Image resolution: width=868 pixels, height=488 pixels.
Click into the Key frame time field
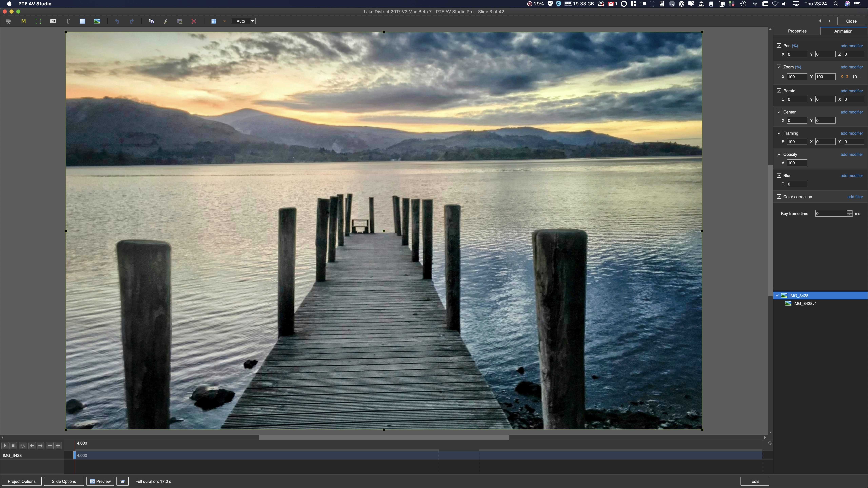[831, 213]
